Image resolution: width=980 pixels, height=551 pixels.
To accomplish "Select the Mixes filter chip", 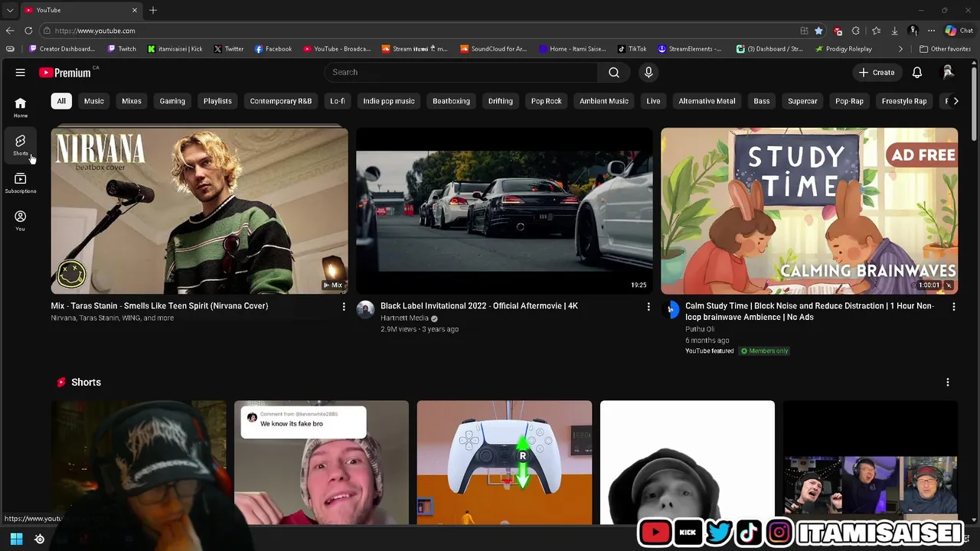I will pyautogui.click(x=132, y=101).
